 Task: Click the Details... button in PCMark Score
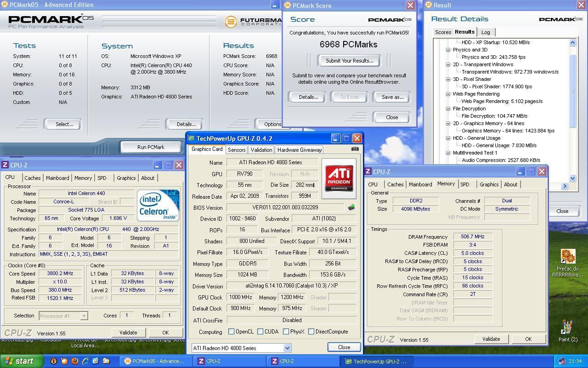308,97
